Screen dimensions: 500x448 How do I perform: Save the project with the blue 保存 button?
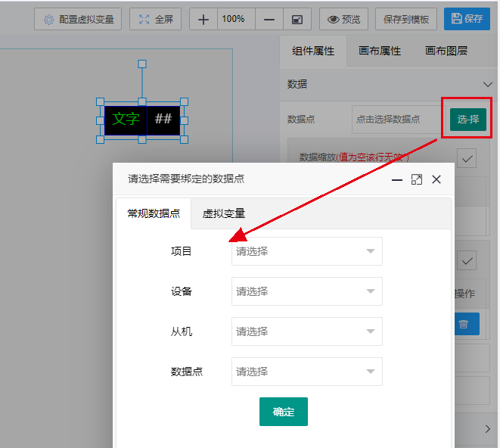click(467, 19)
